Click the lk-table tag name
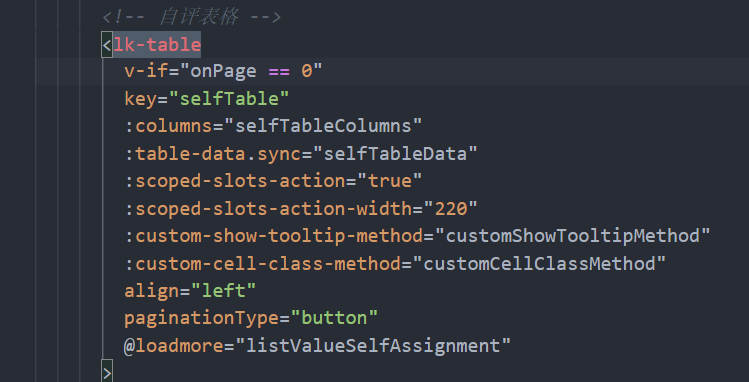This screenshot has width=749, height=382. [157, 44]
